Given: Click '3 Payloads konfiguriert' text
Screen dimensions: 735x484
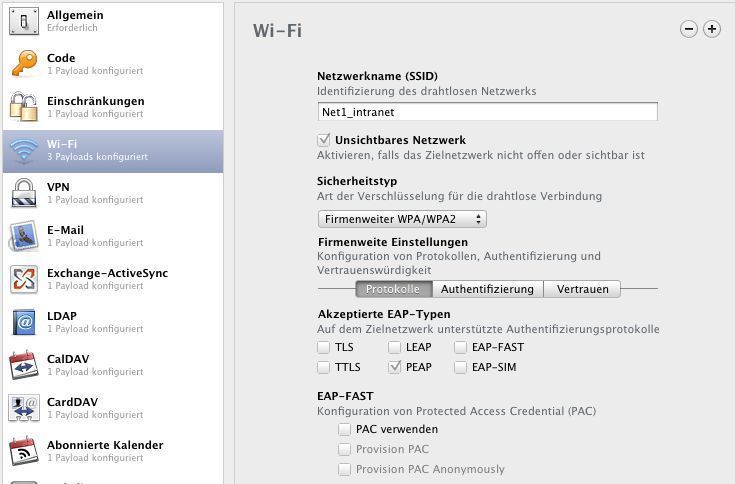Looking at the screenshot, I should click(x=97, y=156).
